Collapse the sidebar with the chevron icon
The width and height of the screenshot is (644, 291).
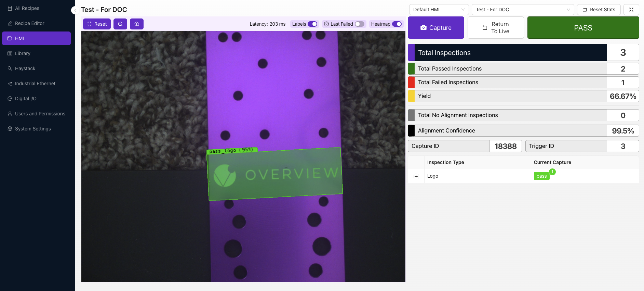75,10
